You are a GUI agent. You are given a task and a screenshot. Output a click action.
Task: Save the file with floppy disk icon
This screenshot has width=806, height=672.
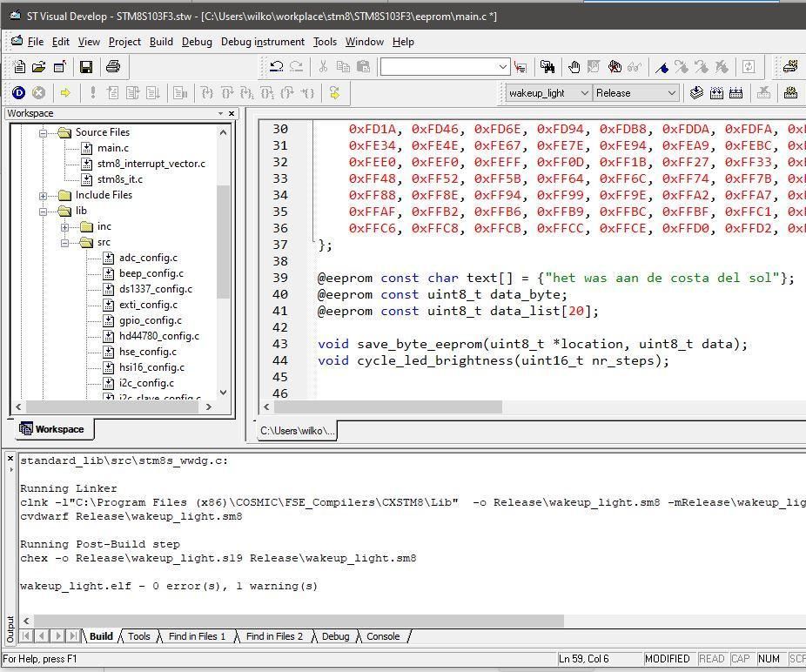86,67
